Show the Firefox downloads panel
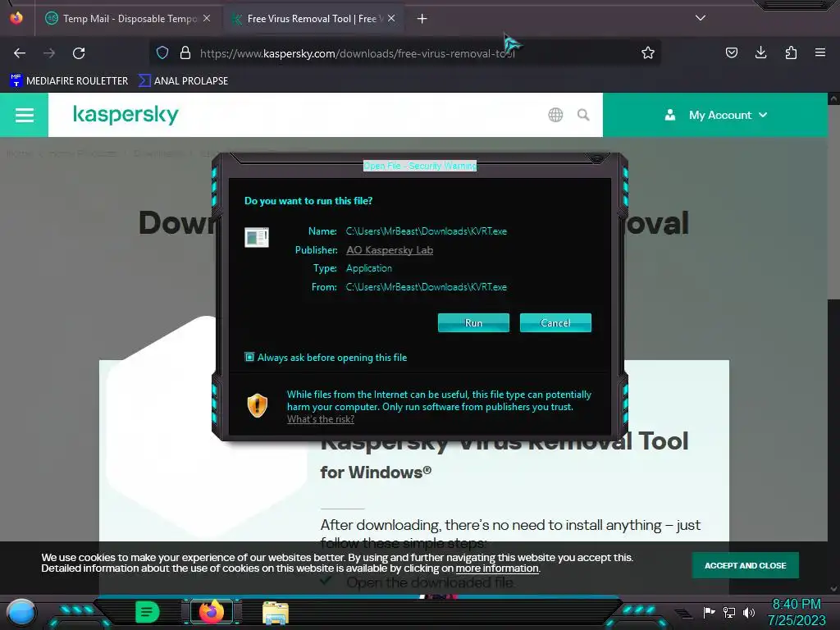Viewport: 840px width, 630px height. click(x=760, y=52)
